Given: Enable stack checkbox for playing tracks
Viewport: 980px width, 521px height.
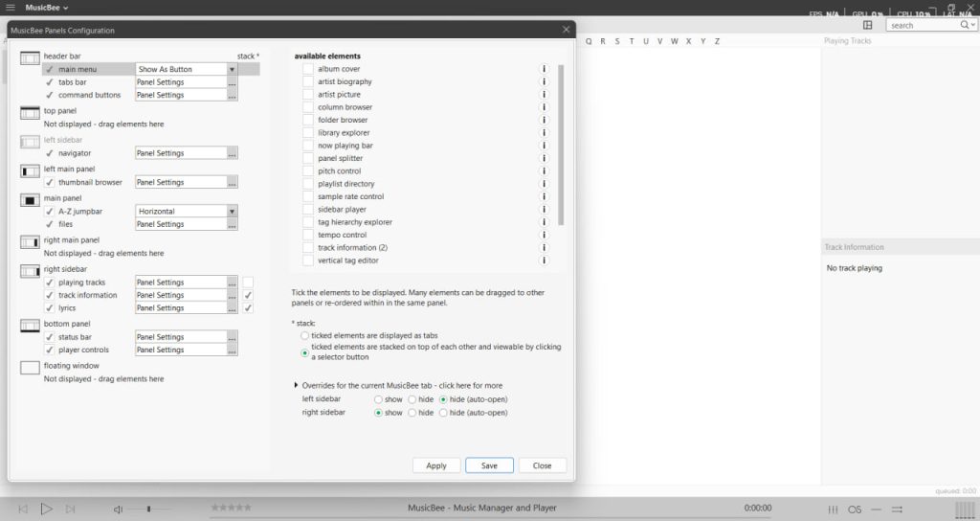Looking at the screenshot, I should (x=248, y=283).
